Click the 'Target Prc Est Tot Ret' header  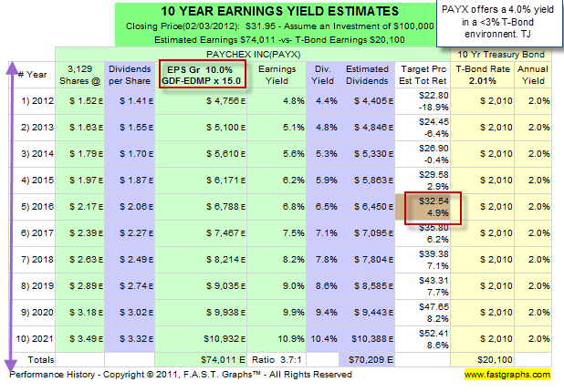click(x=423, y=75)
